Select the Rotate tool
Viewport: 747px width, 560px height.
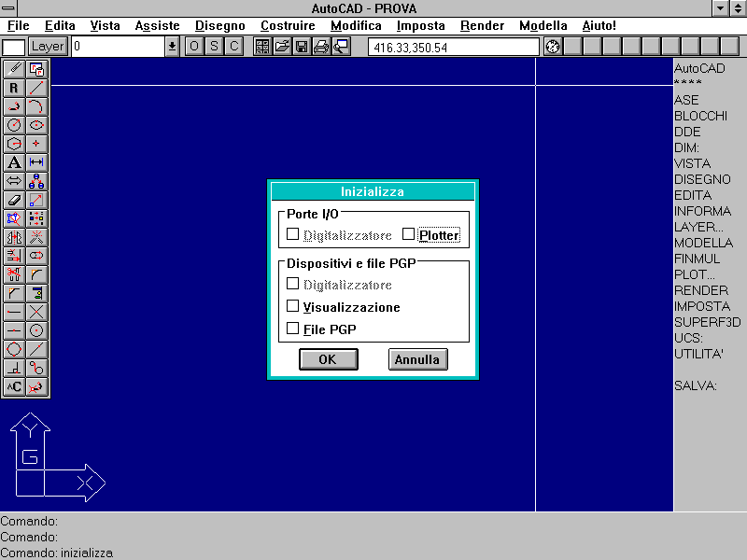click(x=14, y=218)
